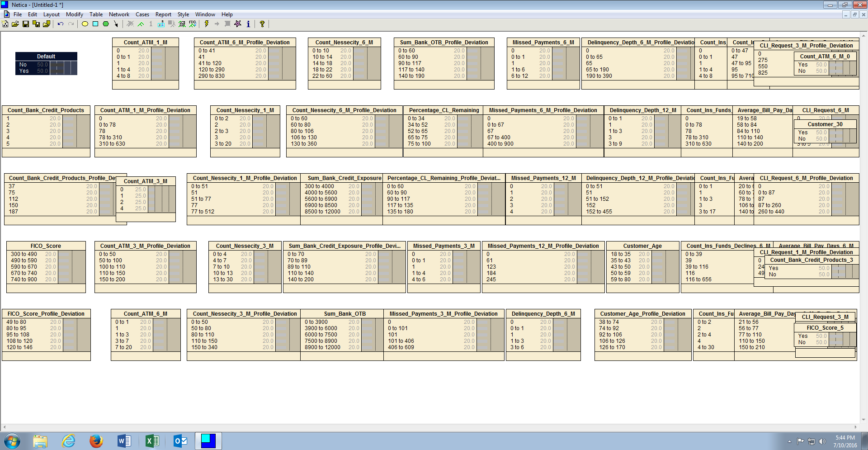Select the Count_ATM_6_M_0 node title

[x=825, y=57]
